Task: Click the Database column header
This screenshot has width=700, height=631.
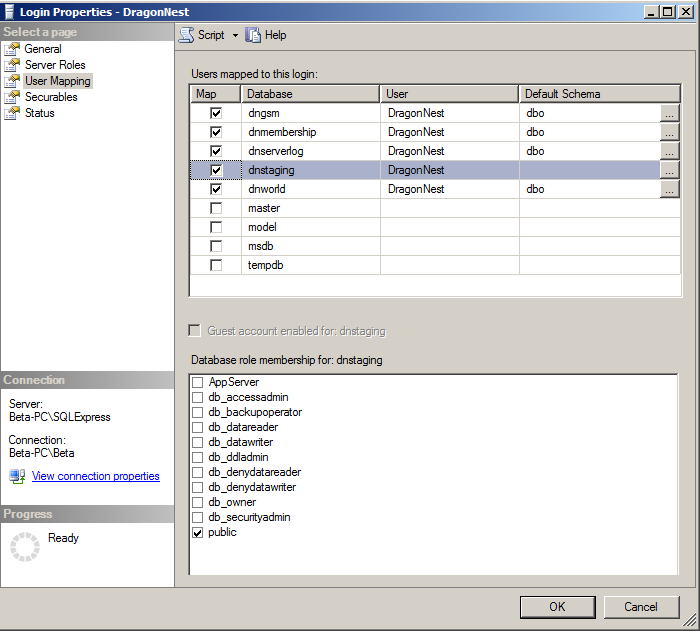Action: [x=310, y=94]
